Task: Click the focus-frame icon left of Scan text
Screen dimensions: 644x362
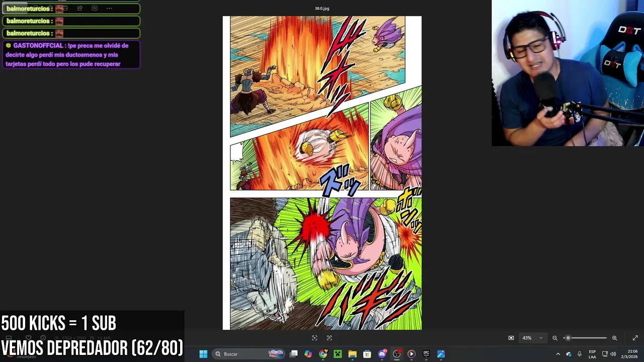Action: click(314, 338)
